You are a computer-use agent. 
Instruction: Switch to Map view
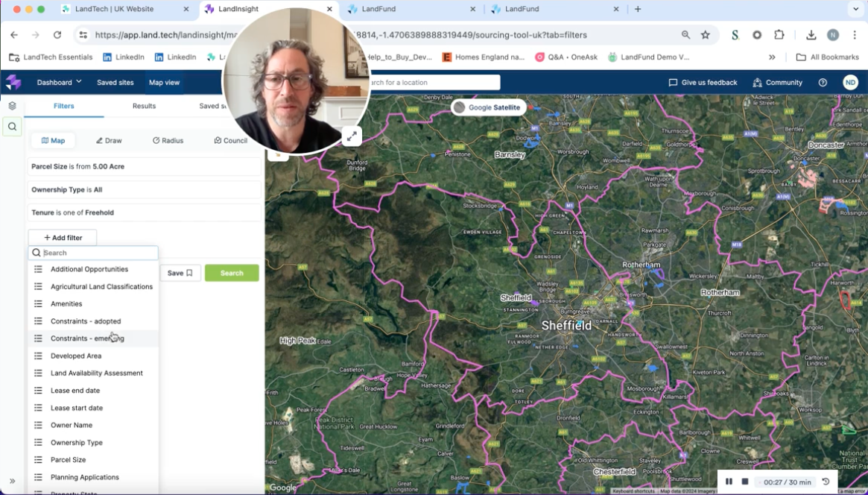164,83
